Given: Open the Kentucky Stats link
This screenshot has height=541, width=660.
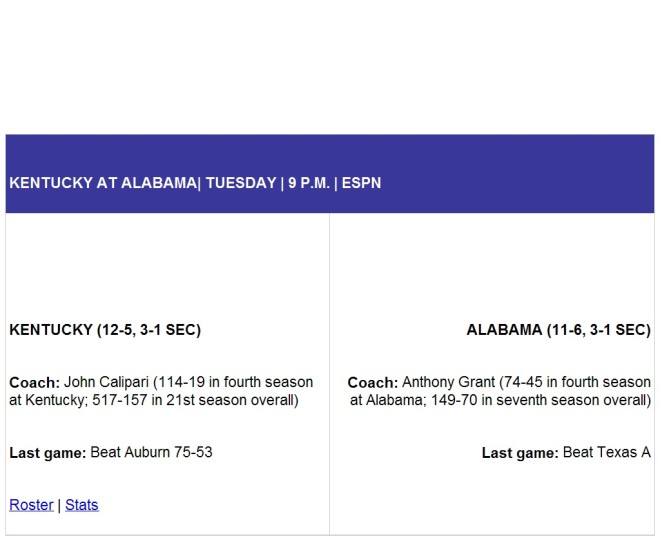Looking at the screenshot, I should point(82,505).
